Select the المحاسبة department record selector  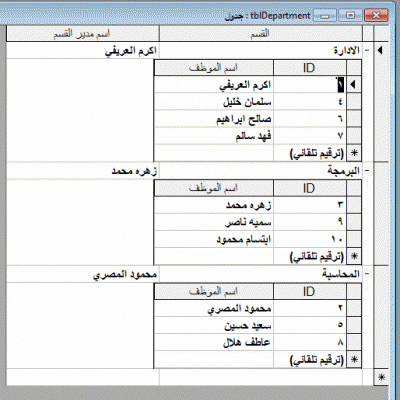coord(381,317)
